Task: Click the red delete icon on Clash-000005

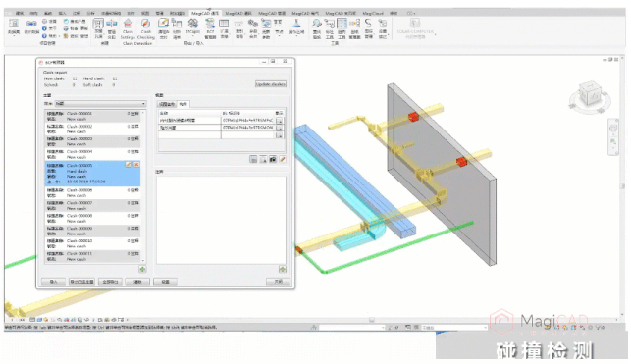Action: coord(136,165)
